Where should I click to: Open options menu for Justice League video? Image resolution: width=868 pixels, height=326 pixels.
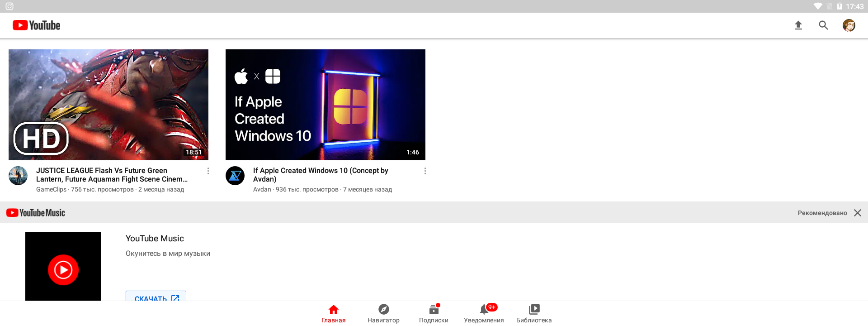(x=208, y=171)
